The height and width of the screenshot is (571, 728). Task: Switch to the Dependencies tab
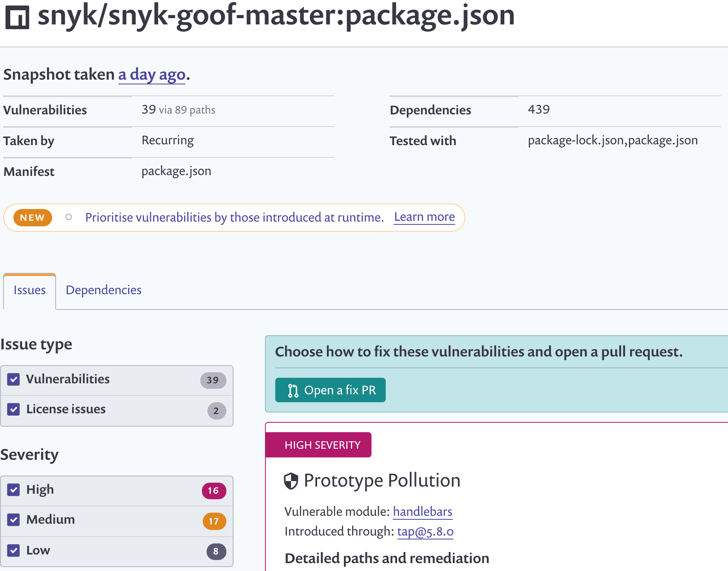coord(103,290)
